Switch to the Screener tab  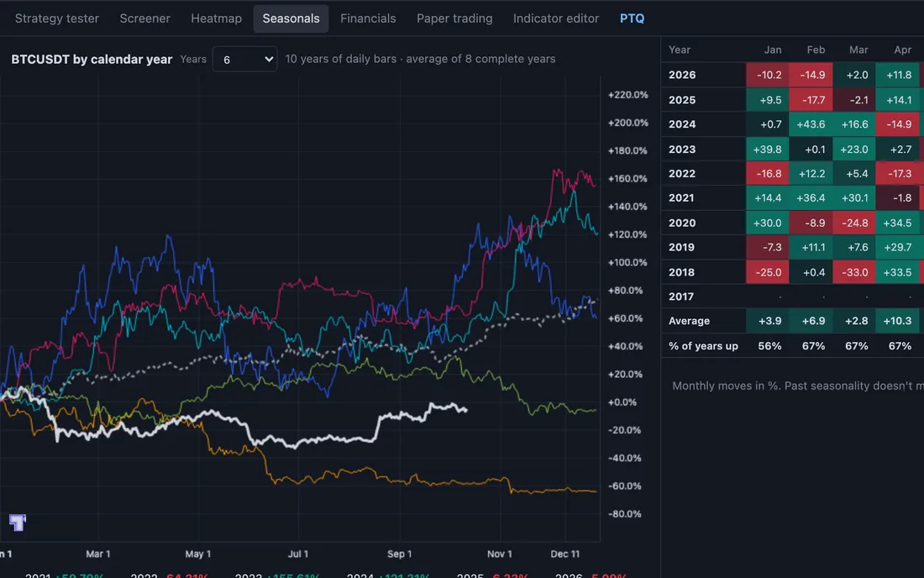click(145, 18)
